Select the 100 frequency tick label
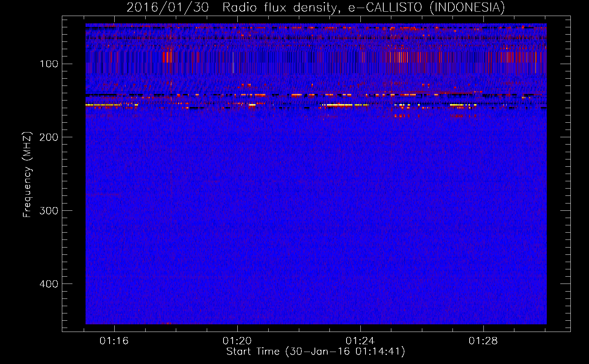589x364 pixels. [49, 64]
